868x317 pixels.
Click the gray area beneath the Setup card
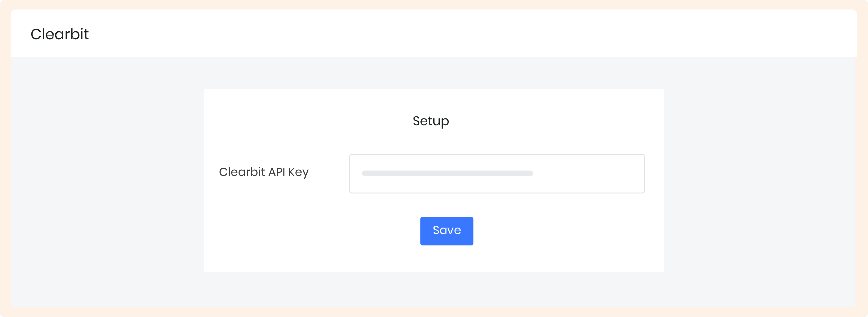click(434, 289)
